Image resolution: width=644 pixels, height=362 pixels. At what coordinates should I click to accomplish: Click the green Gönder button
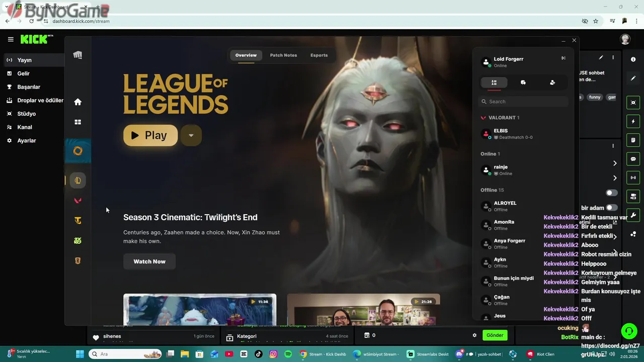click(x=495, y=335)
